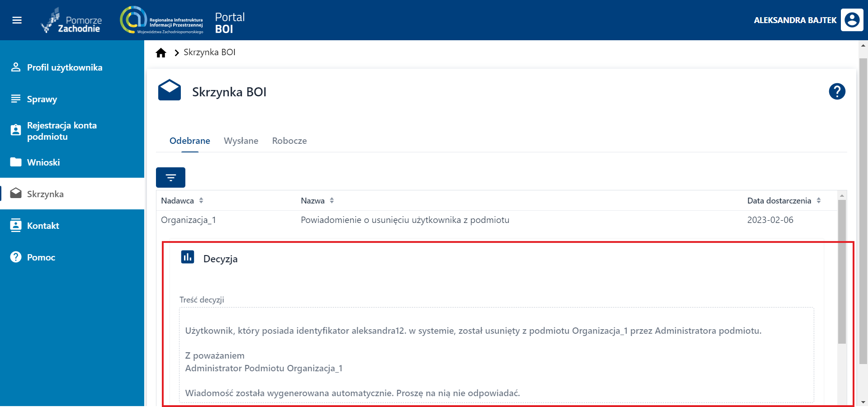868x407 pixels.
Task: Select the Odebrane tab
Action: [189, 141]
